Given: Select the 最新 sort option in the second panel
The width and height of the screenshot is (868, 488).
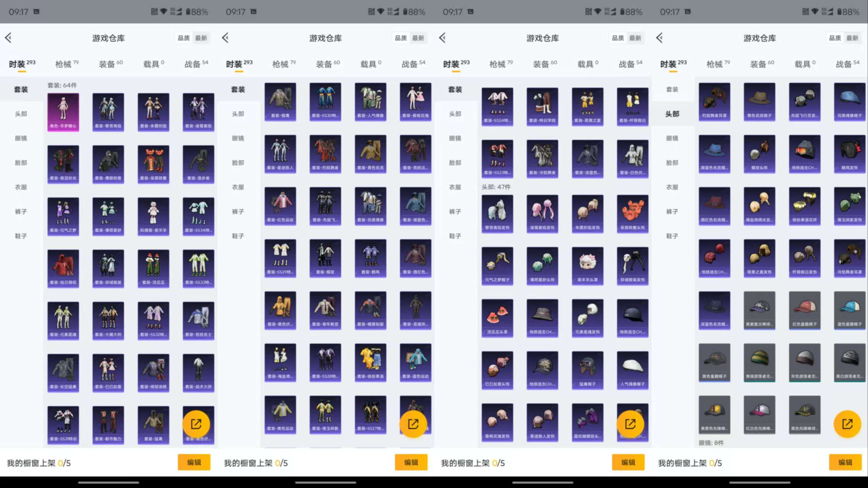Looking at the screenshot, I should click(x=418, y=38).
